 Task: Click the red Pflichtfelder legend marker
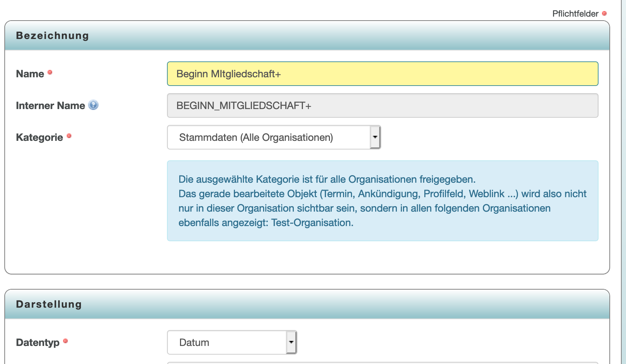(604, 13)
